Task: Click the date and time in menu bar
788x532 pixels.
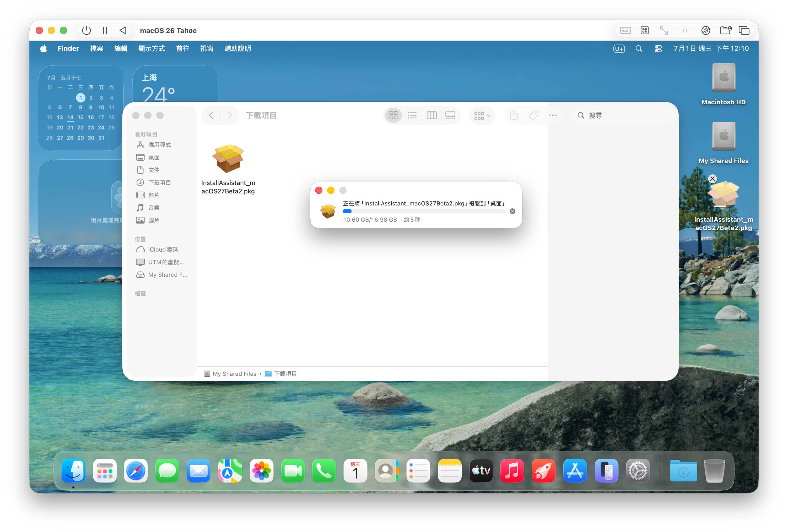Action: coord(711,48)
